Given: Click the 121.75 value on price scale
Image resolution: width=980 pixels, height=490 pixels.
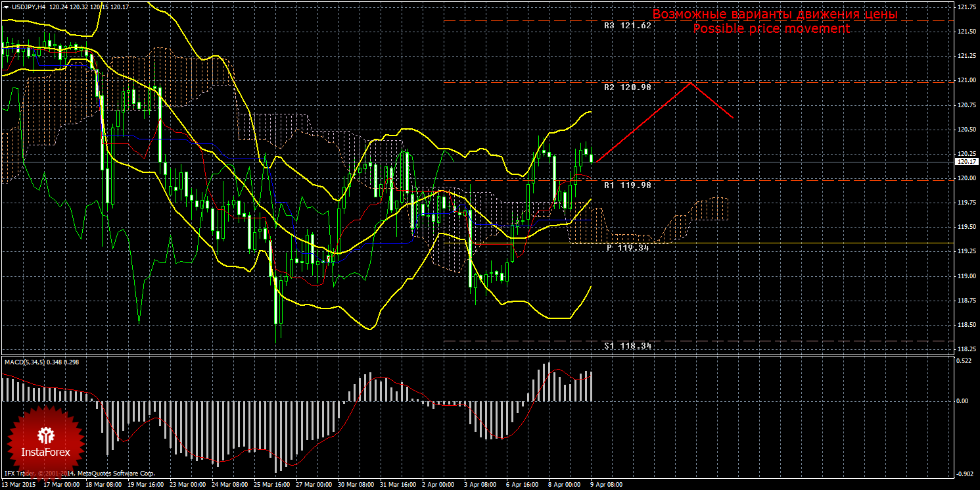Looking at the screenshot, I should tap(966, 7).
